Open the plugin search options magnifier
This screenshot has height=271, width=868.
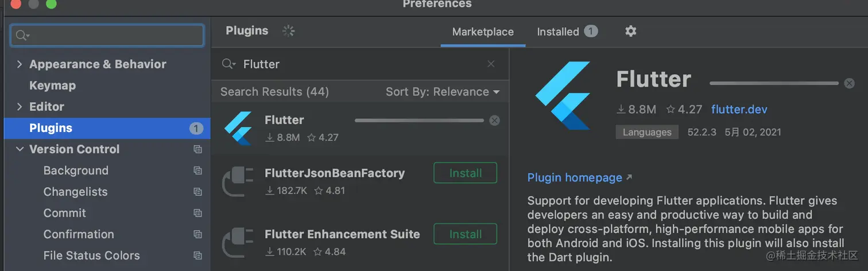228,64
